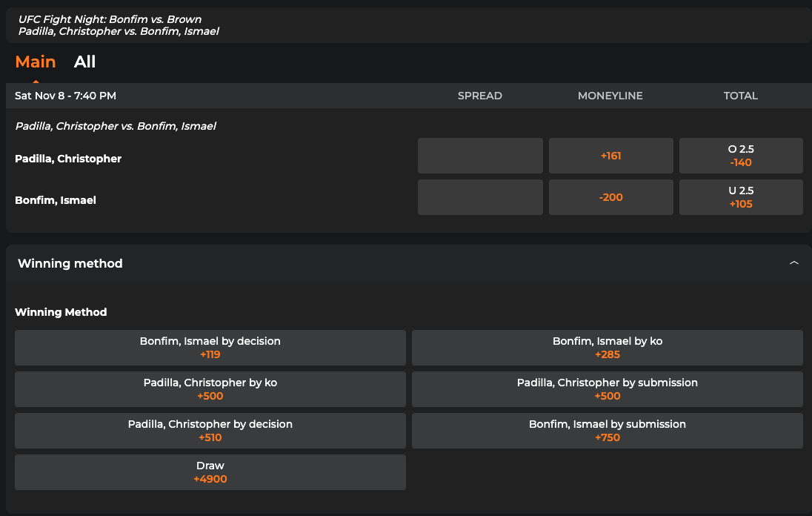Click the empty spread cell for Padilla
This screenshot has width=812, height=516.
tap(480, 156)
